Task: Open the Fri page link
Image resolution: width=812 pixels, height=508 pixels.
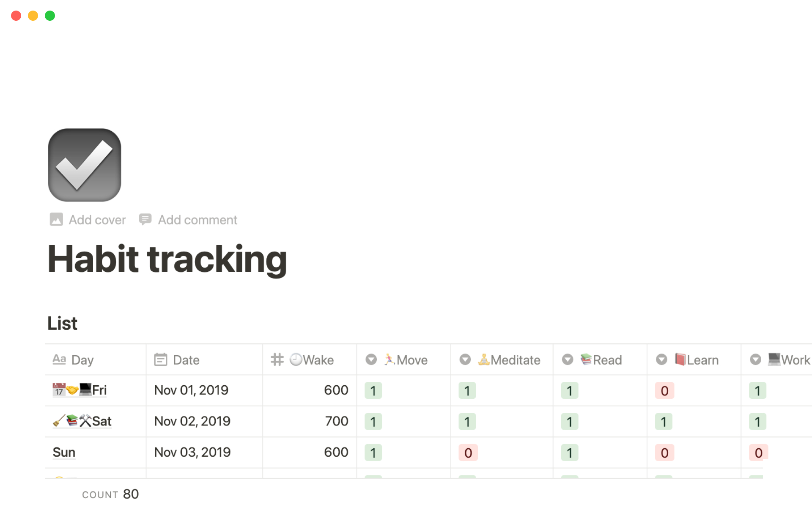Action: 99,390
